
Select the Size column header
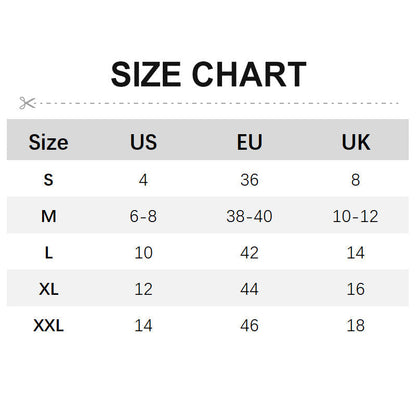[48, 142]
